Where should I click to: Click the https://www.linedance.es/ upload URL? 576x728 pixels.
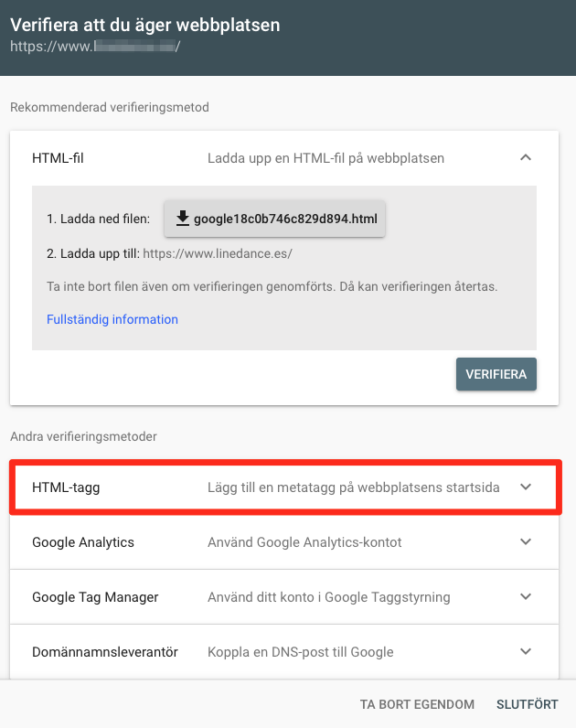coord(218,253)
